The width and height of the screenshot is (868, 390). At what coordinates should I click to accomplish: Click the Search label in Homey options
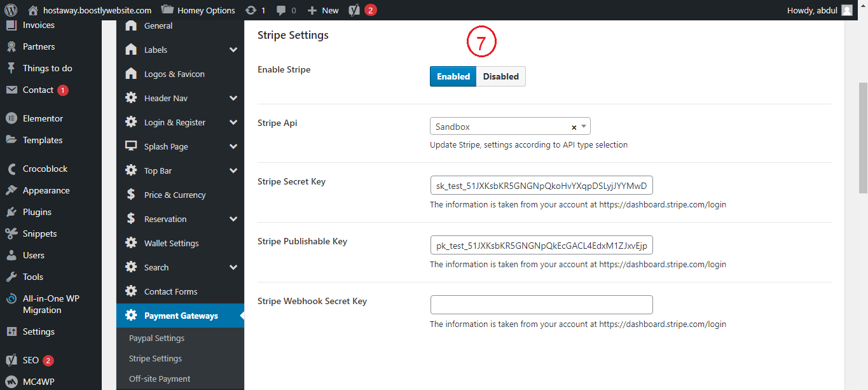pyautogui.click(x=156, y=267)
